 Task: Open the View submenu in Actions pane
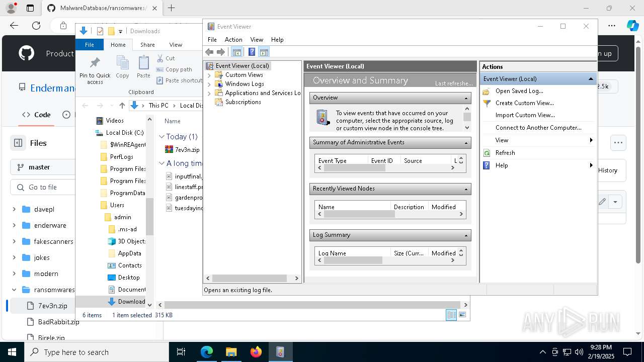(x=538, y=140)
